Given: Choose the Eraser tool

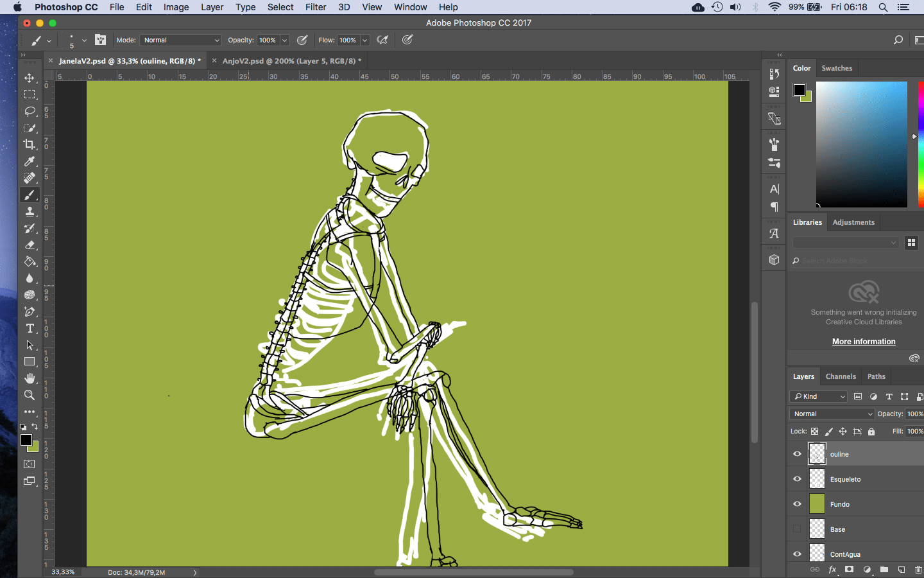Looking at the screenshot, I should point(30,245).
